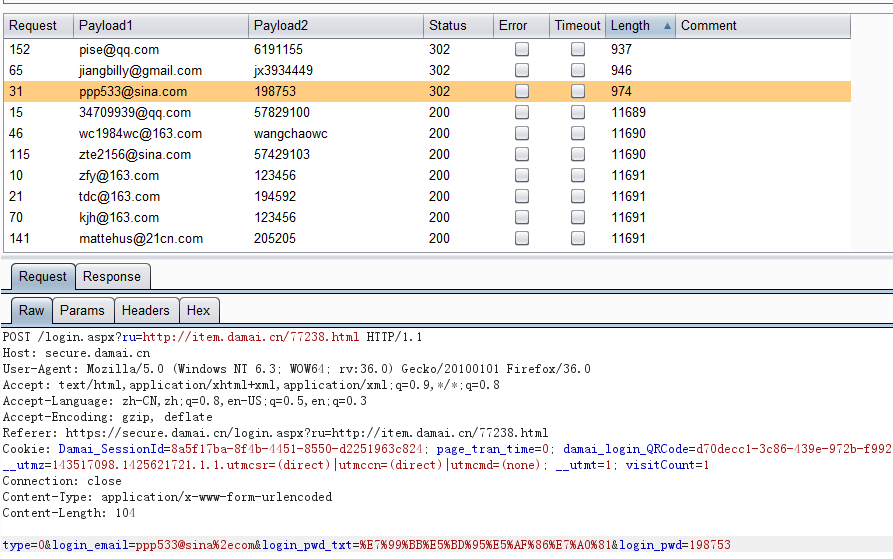Viewport: 893px width, 559px height.
Task: Click length value 11689
Action: (x=629, y=113)
